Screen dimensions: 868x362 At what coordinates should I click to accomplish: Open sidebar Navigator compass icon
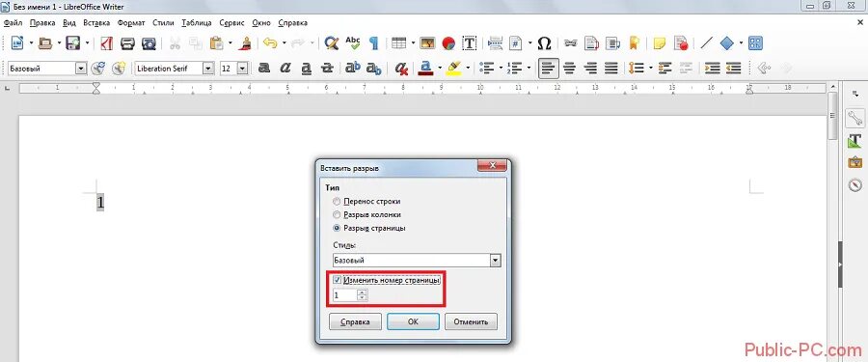[855, 184]
